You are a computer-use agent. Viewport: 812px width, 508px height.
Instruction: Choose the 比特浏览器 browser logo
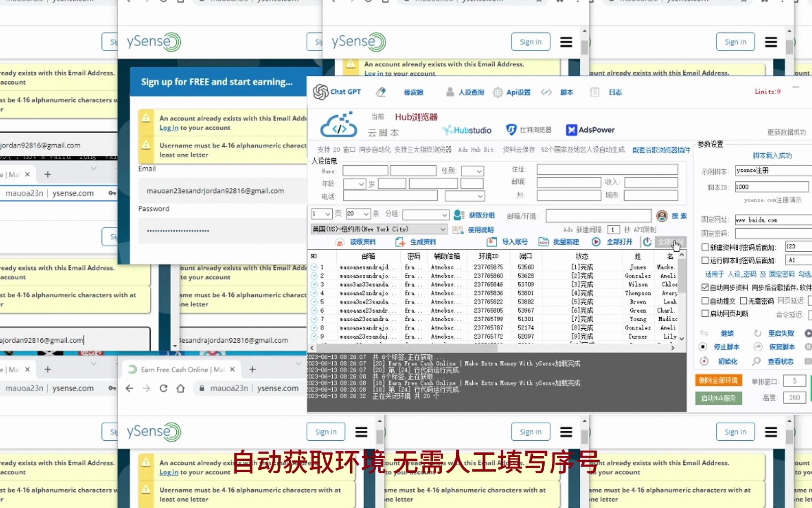tap(529, 129)
